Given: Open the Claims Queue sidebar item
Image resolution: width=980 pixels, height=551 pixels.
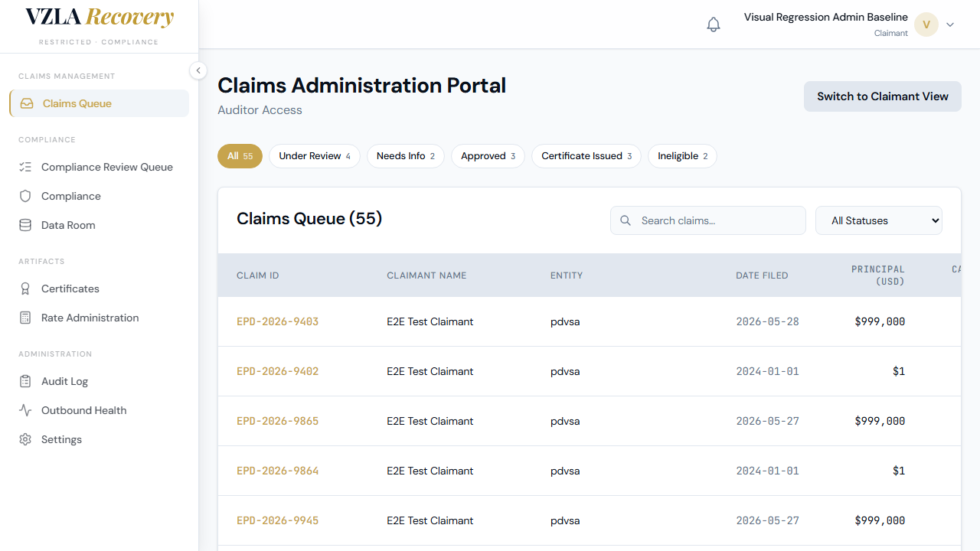Looking at the screenshot, I should tap(99, 103).
